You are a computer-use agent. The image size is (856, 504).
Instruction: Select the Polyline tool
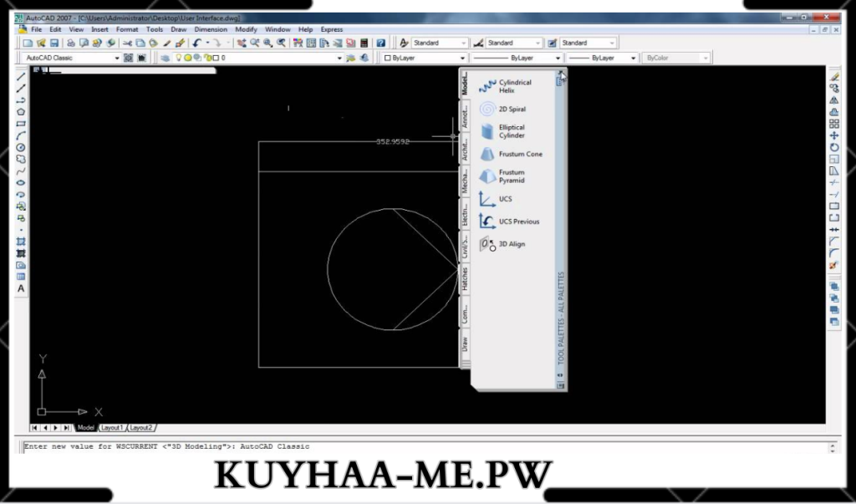(21, 100)
